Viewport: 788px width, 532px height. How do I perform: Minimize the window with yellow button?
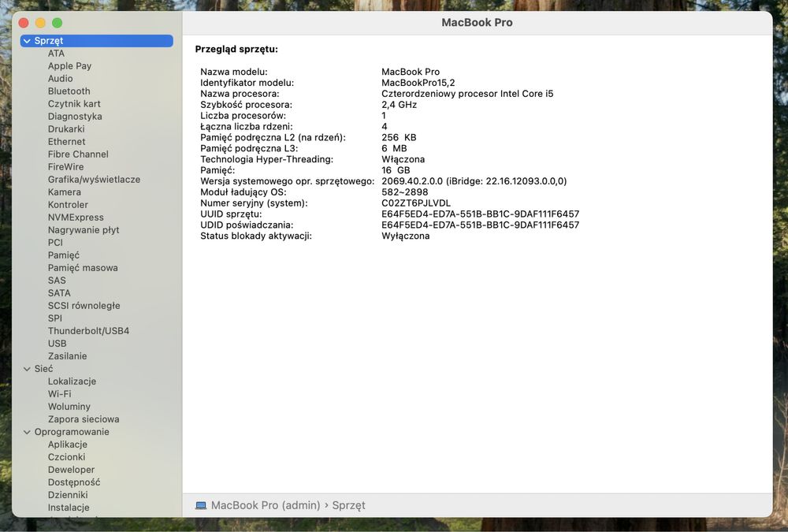click(41, 23)
